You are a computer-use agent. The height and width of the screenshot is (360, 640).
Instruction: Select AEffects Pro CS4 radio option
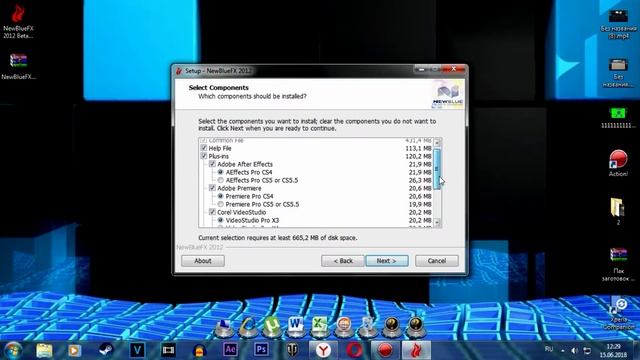pyautogui.click(x=220, y=172)
